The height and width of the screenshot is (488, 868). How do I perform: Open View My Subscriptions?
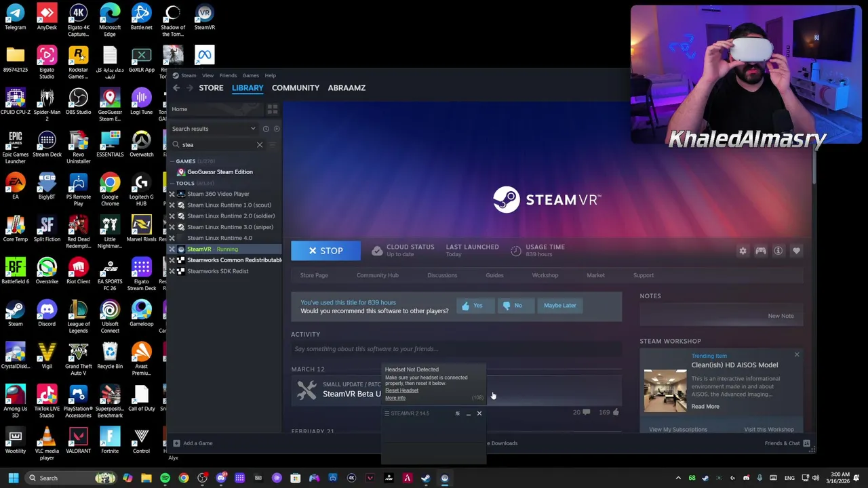[x=677, y=430]
